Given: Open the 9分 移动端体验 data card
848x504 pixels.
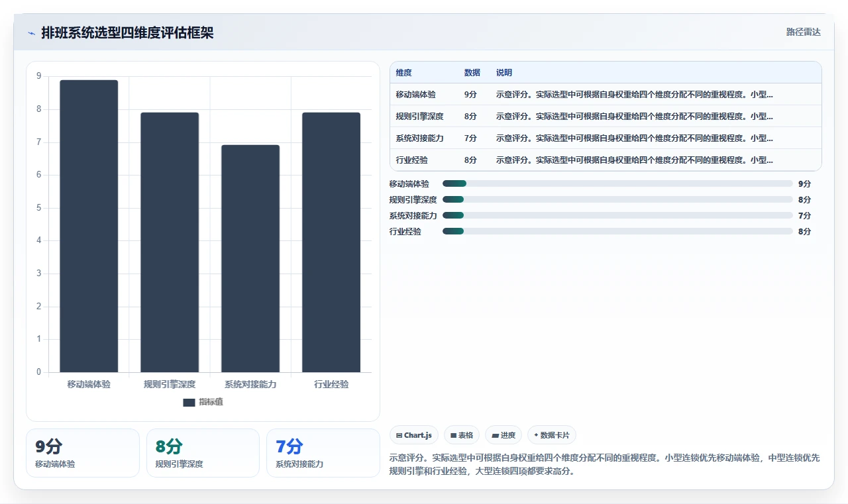Looking at the screenshot, I should tap(83, 453).
